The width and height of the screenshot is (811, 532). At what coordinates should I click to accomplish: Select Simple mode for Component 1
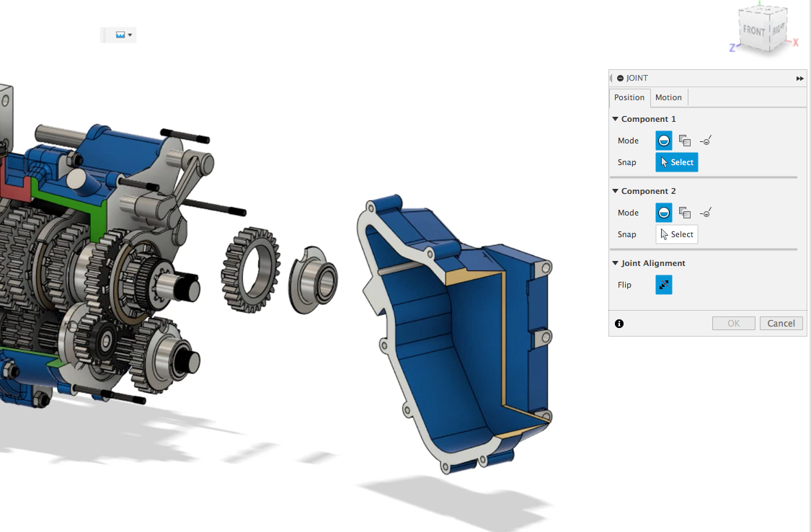click(664, 141)
